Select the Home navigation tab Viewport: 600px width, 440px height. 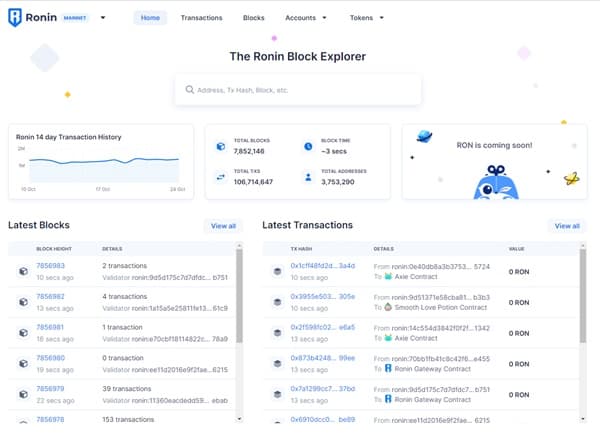(x=150, y=18)
